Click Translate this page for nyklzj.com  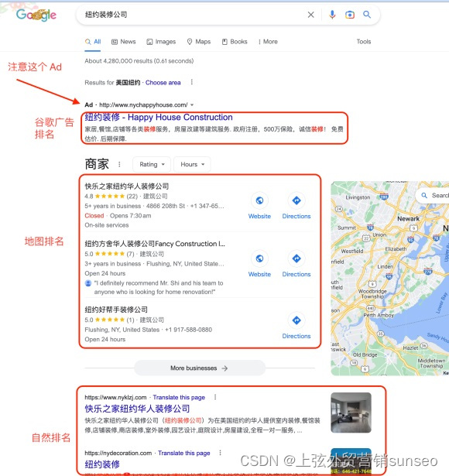tap(179, 397)
